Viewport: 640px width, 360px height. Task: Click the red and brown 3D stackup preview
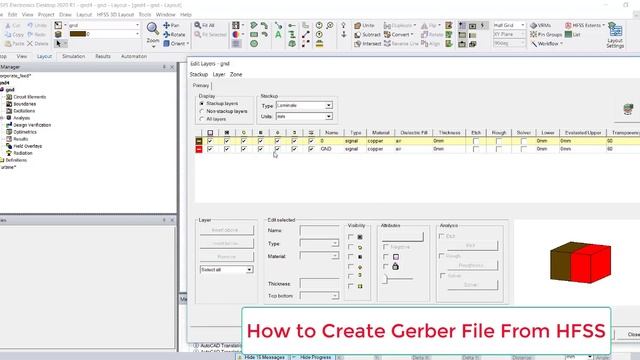(580, 262)
